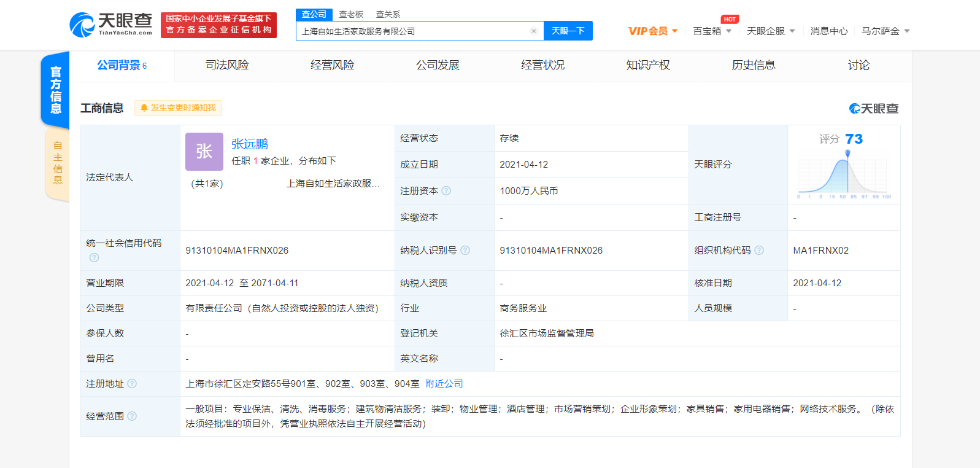Select the 官方信息 side tab

(x=55, y=90)
